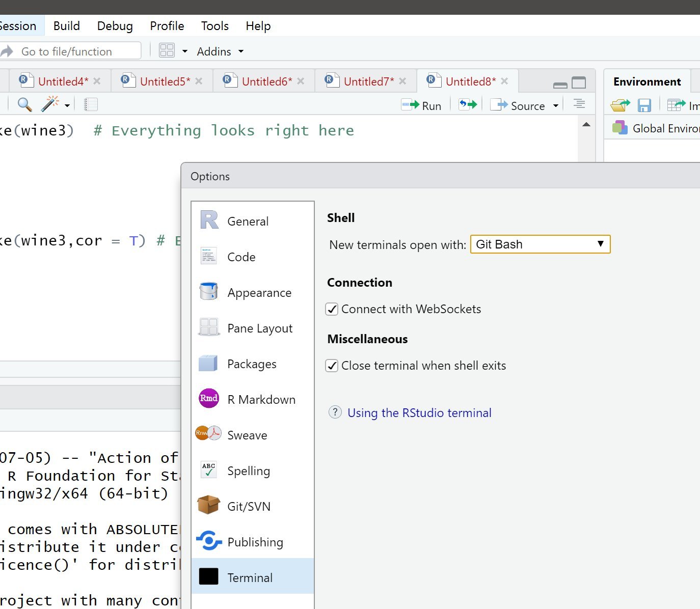The image size is (700, 609).
Task: Click the Go to file arrow icon
Action: tap(7, 51)
